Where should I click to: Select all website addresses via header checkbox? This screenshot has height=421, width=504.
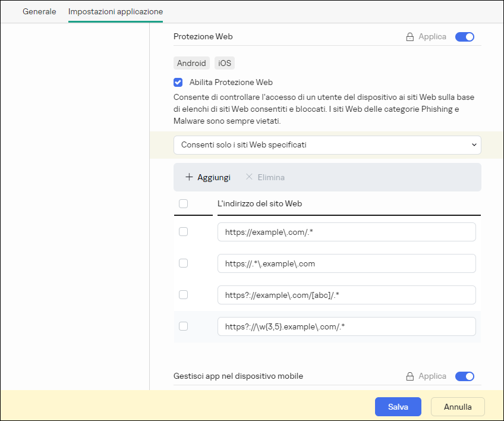[184, 203]
